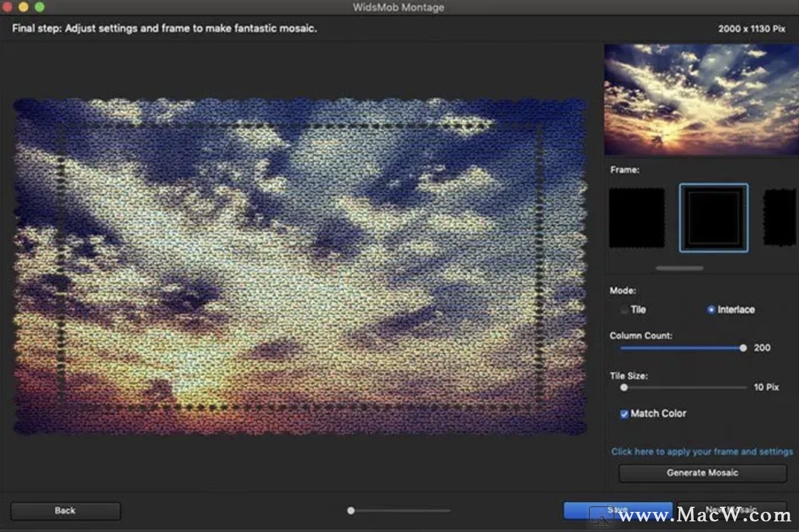Click the mosaic preview canvas
799x532 pixels.
pos(300,266)
